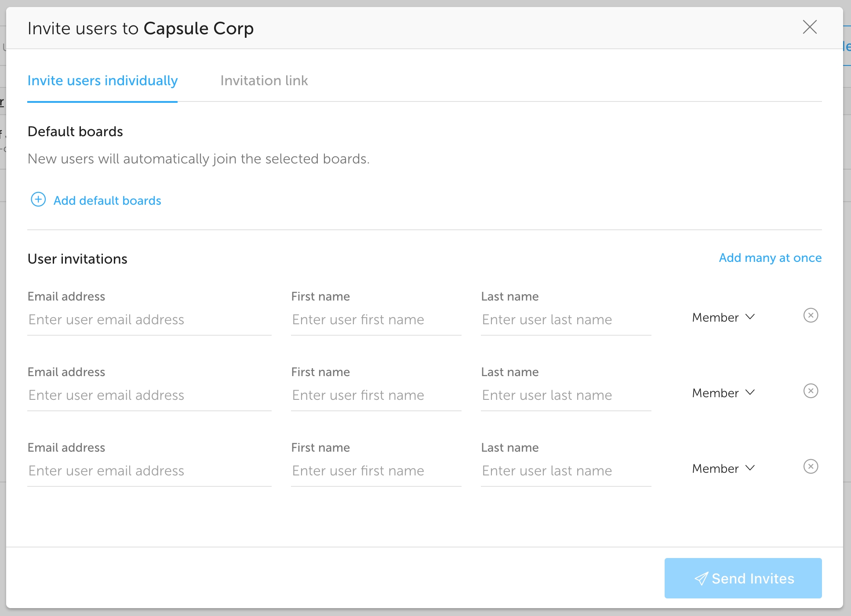Click the second row first name field
851x616 pixels.
pos(376,395)
